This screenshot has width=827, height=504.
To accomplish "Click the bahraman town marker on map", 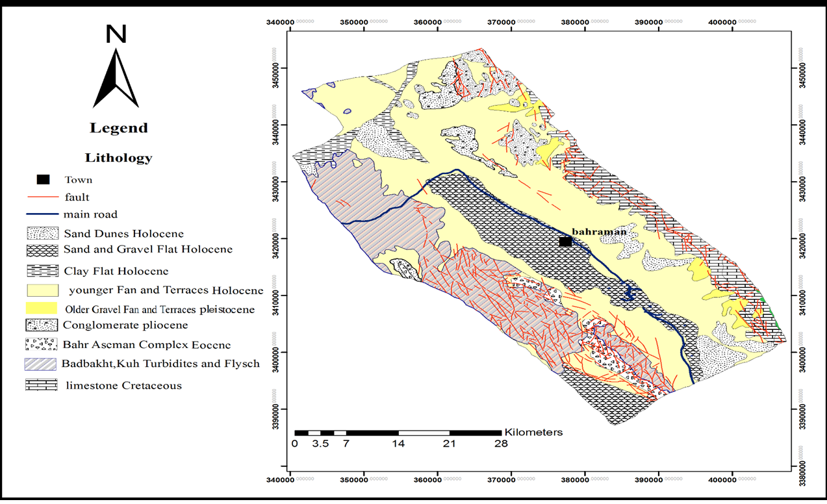I will click(565, 242).
